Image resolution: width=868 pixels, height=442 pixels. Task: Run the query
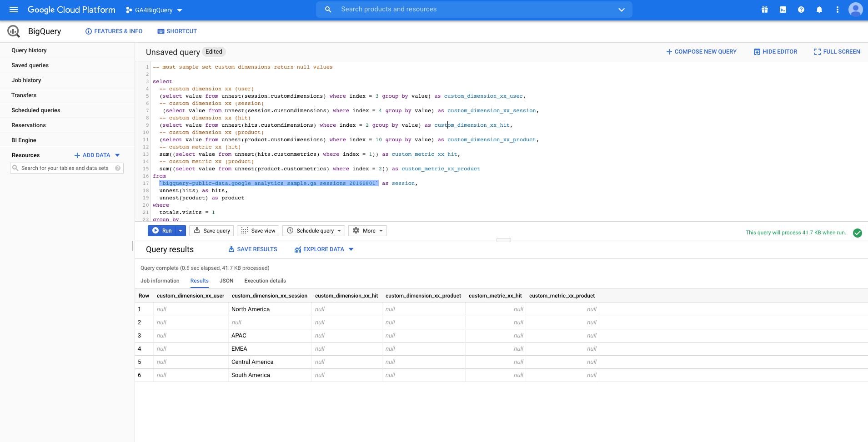pos(162,231)
